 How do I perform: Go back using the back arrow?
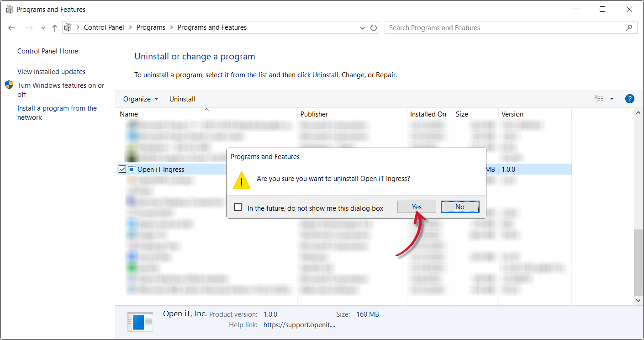(x=11, y=27)
